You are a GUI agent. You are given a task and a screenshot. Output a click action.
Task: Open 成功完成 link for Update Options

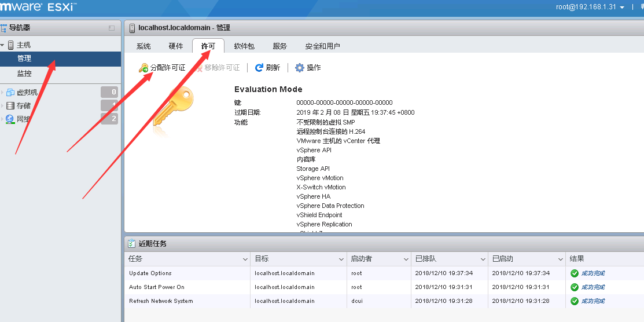[x=593, y=273]
